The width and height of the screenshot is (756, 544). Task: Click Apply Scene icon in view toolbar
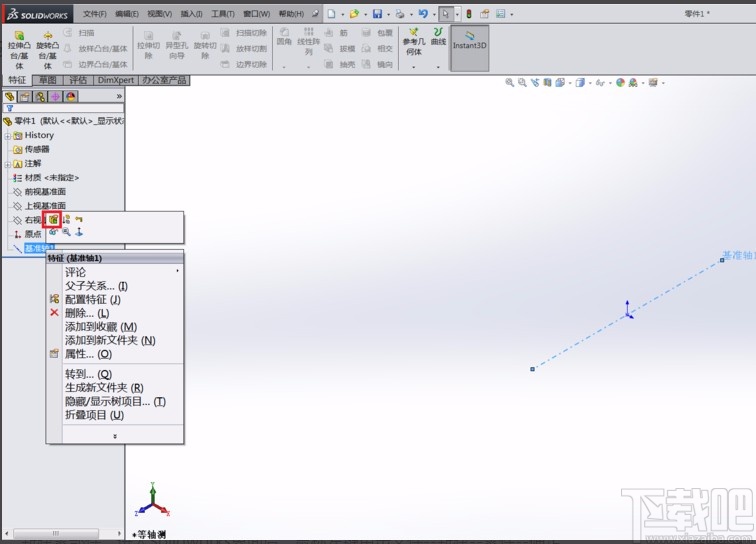[633, 83]
